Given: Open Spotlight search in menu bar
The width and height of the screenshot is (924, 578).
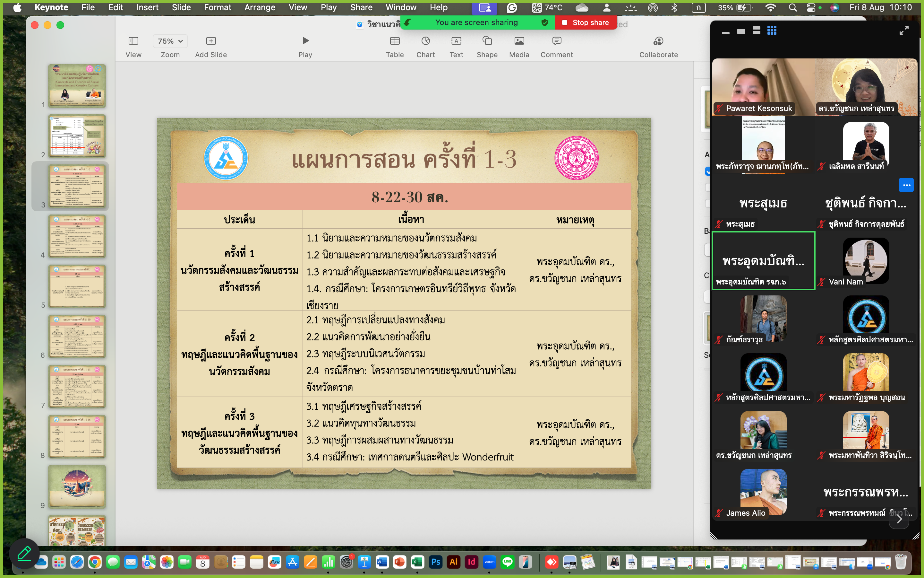Looking at the screenshot, I should [x=793, y=7].
